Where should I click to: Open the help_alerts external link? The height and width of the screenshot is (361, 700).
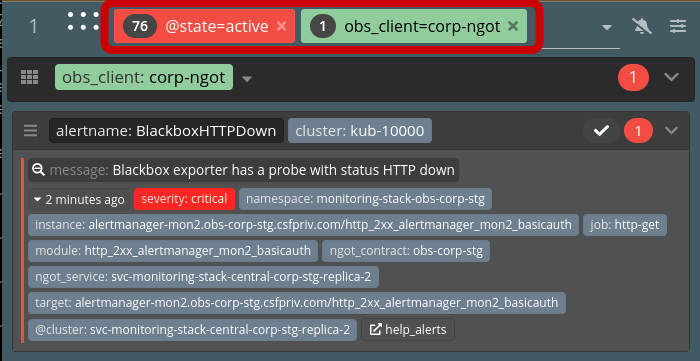(x=408, y=330)
